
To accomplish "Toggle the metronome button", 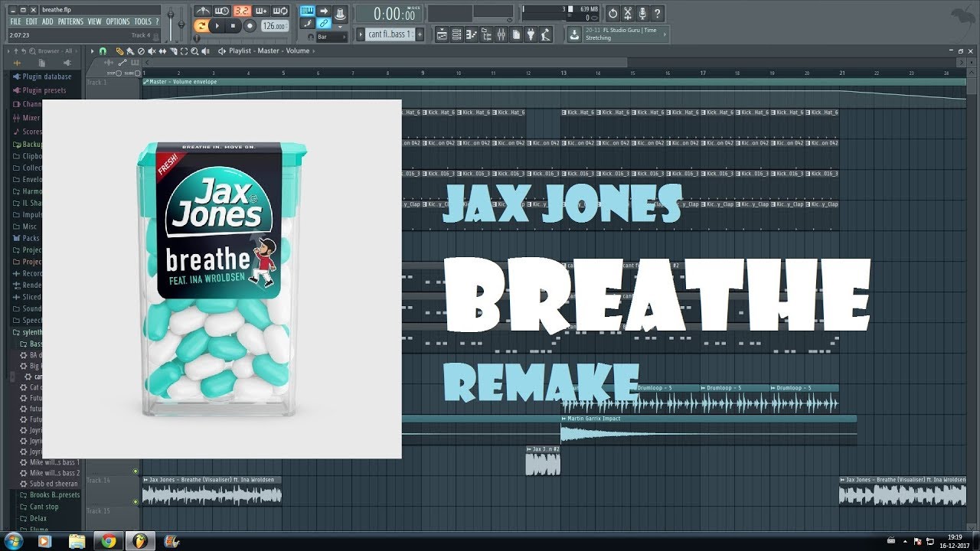I will [x=202, y=11].
